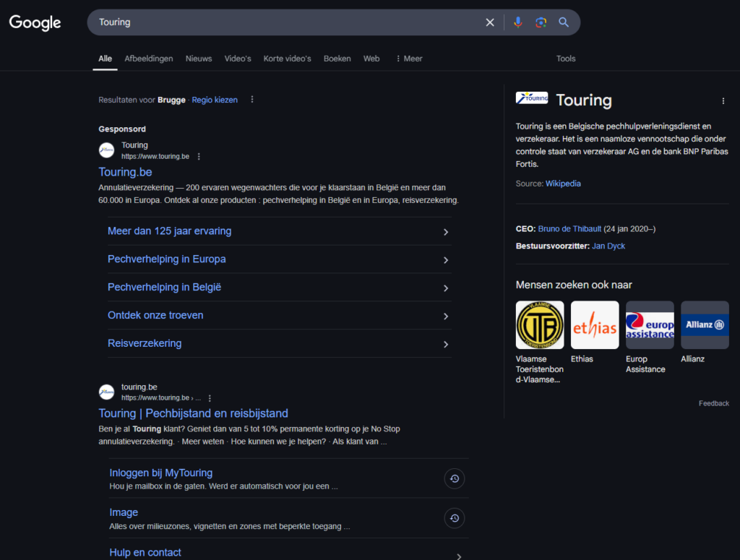Open knowledge panel three-dot menu

(x=723, y=101)
